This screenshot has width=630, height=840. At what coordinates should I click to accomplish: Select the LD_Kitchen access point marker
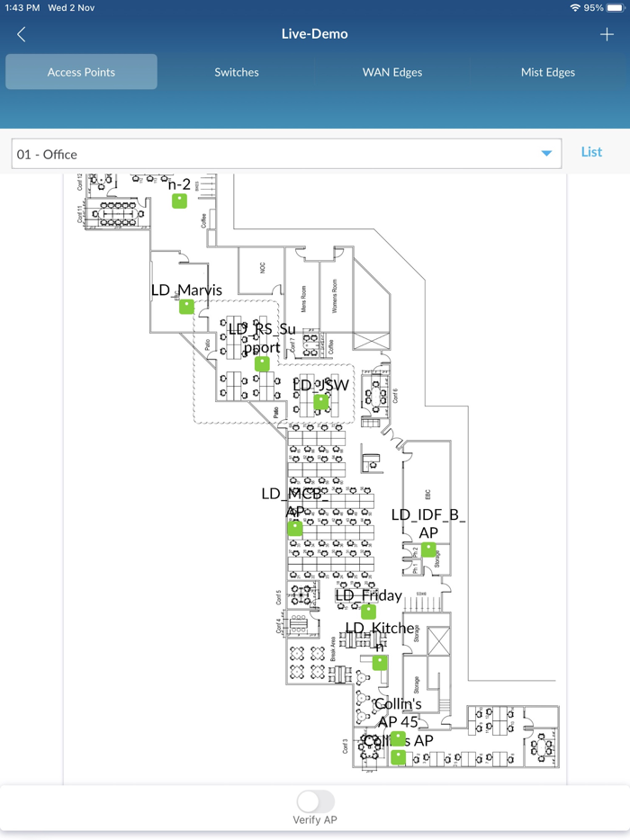coord(380,663)
